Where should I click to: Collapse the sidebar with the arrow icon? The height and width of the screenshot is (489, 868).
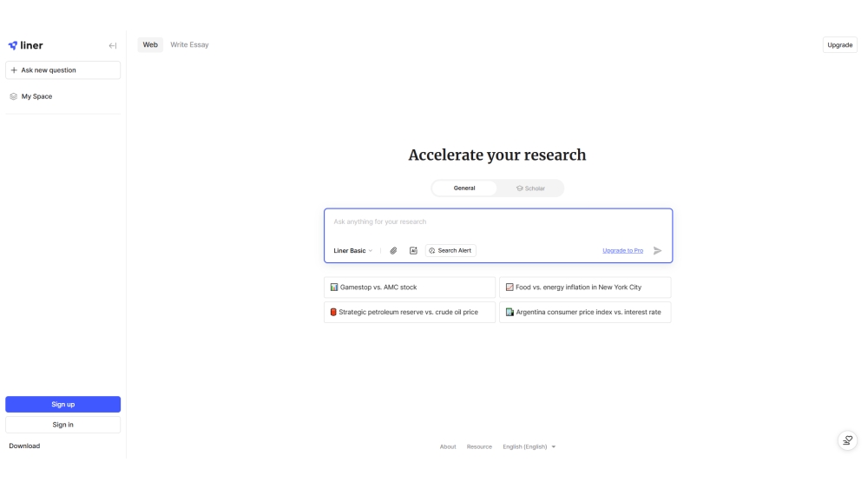point(113,46)
